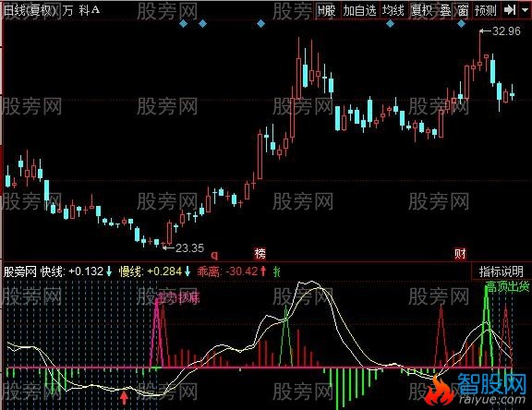Image resolution: width=532 pixels, height=410 pixels.
Task: Click the second blue diamond info marker
Action: [202, 24]
